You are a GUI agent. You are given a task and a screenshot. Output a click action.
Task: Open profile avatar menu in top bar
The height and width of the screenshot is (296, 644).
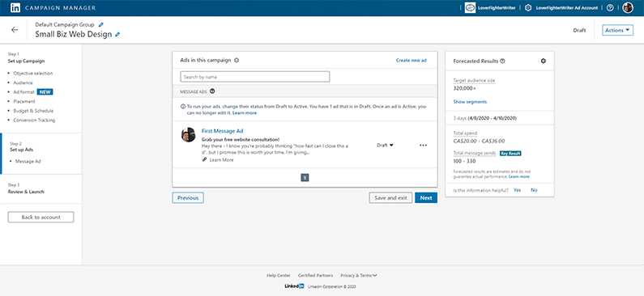coord(628,8)
